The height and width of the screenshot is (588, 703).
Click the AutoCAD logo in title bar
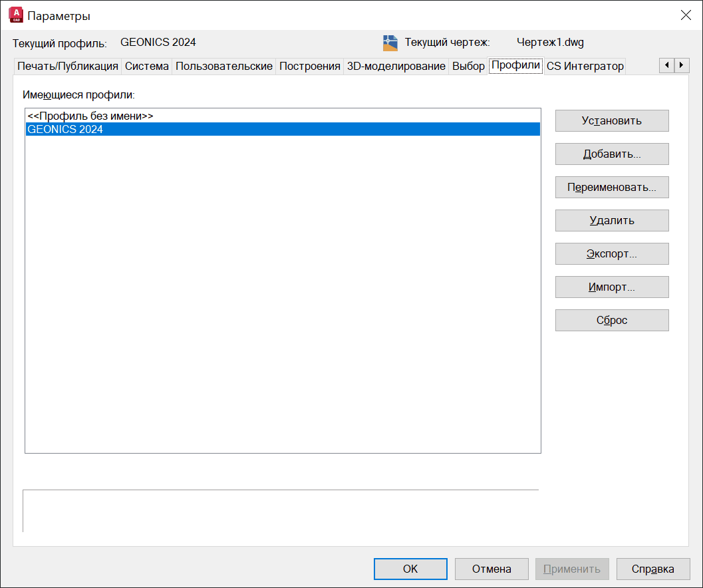click(15, 15)
